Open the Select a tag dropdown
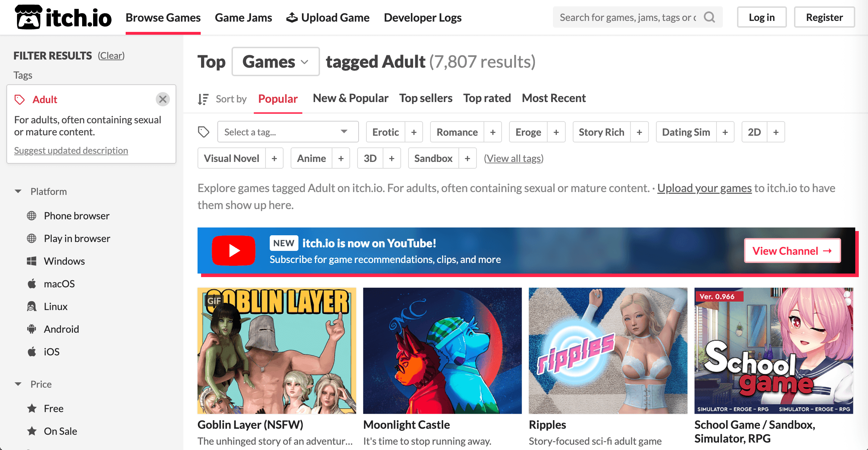The width and height of the screenshot is (868, 450). click(x=288, y=132)
